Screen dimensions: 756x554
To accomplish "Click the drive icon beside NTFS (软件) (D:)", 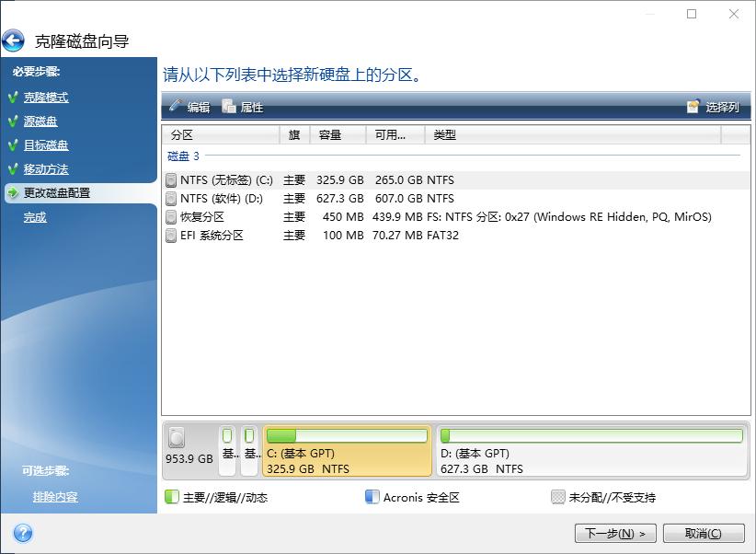I will (172, 199).
